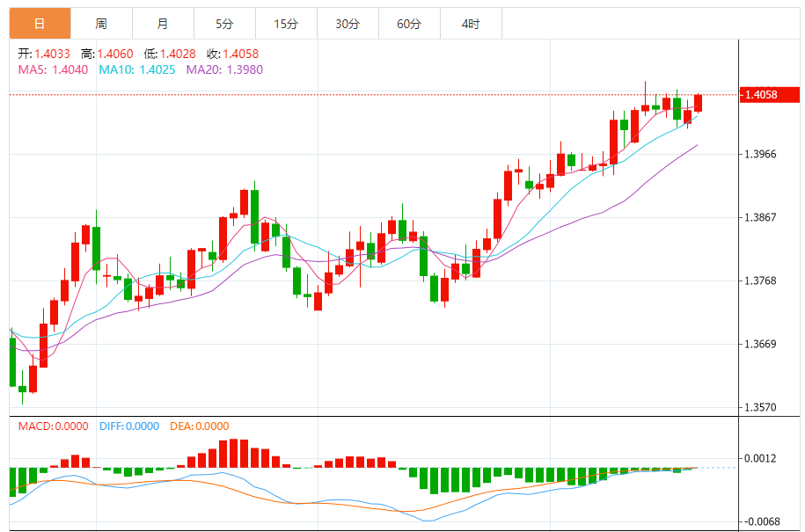Click the 1.3966 price axis label

(x=760, y=155)
